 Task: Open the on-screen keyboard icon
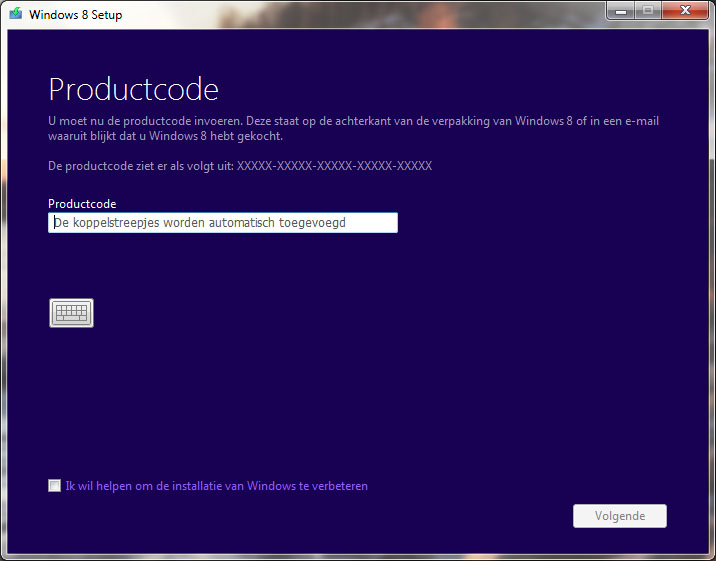coord(71,313)
